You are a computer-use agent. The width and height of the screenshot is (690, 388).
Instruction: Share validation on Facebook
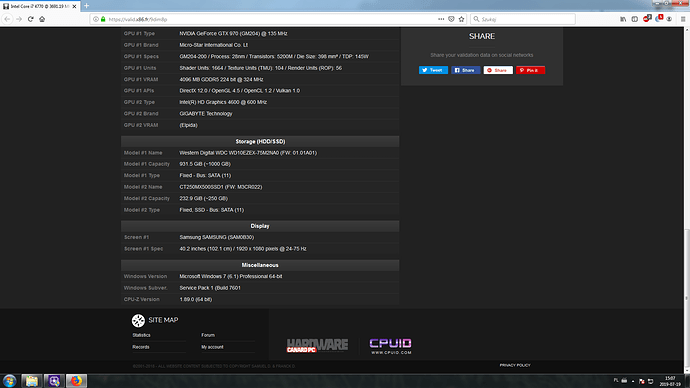pyautogui.click(x=465, y=70)
